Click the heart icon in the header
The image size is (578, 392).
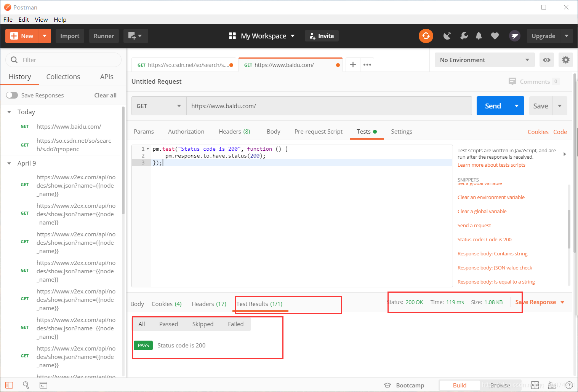[x=495, y=36]
